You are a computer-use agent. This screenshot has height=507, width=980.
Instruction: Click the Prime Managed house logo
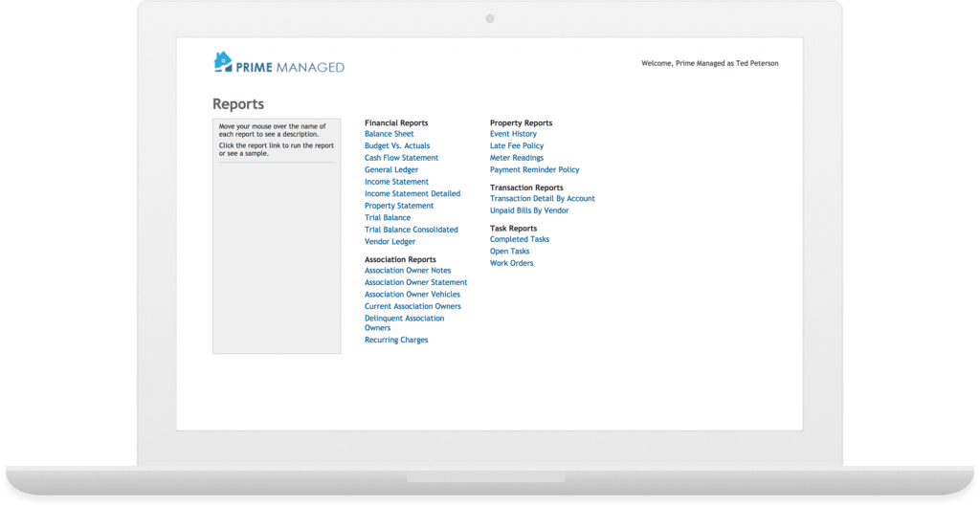[278, 62]
